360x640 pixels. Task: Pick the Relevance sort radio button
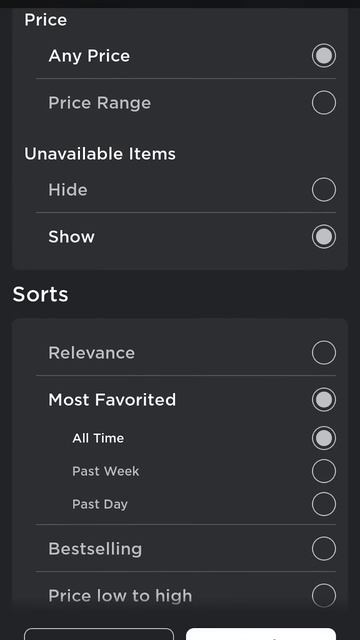(x=324, y=353)
